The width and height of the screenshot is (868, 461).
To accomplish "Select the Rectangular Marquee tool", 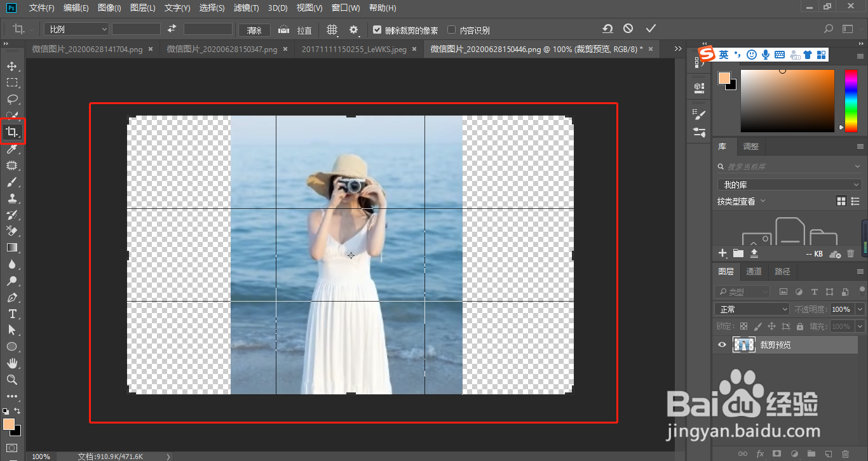I will 12,83.
